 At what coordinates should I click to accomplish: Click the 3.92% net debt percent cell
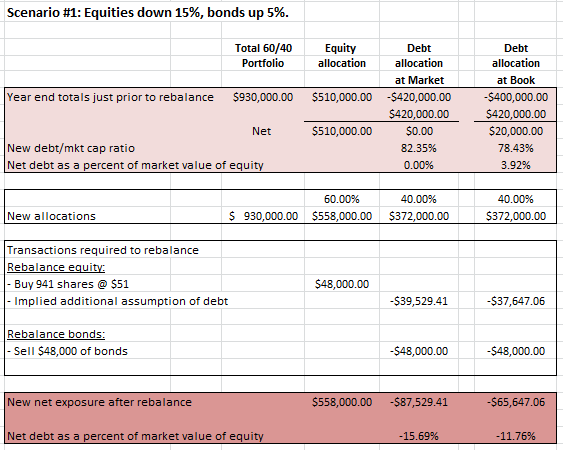[516, 165]
